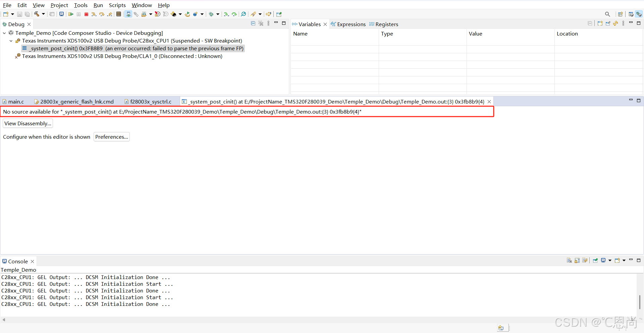644x333 pixels.
Task: Open the Tools menu
Action: point(80,5)
